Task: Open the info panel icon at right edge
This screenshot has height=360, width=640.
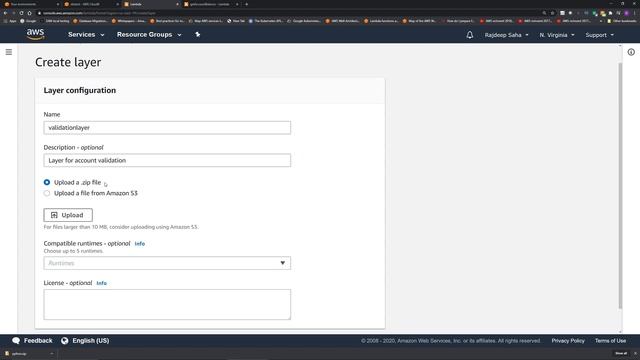Action: click(631, 52)
